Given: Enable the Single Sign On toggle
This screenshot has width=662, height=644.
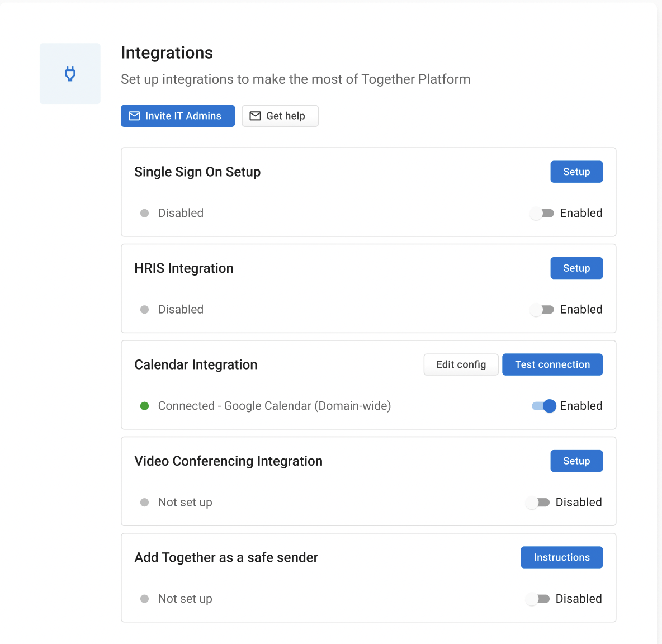Looking at the screenshot, I should (542, 213).
